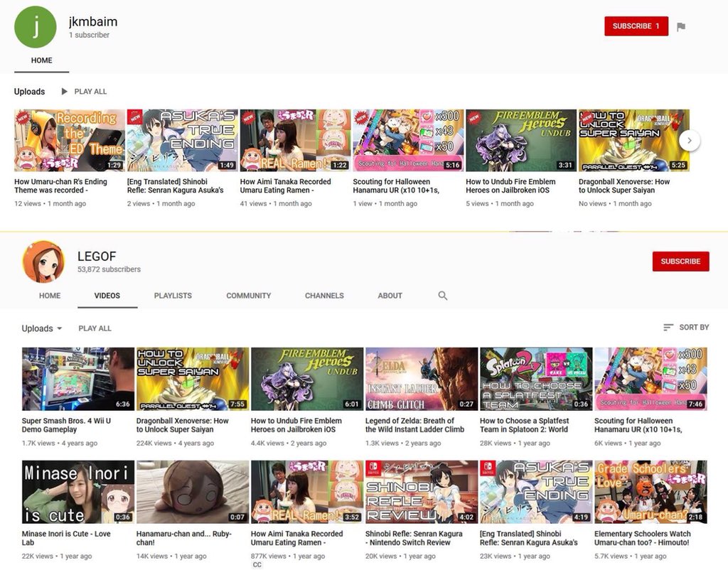This screenshot has width=728, height=570.
Task: Click title 'Elementary Schoolers Watch Umaru-chan too?'
Action: pos(643,538)
